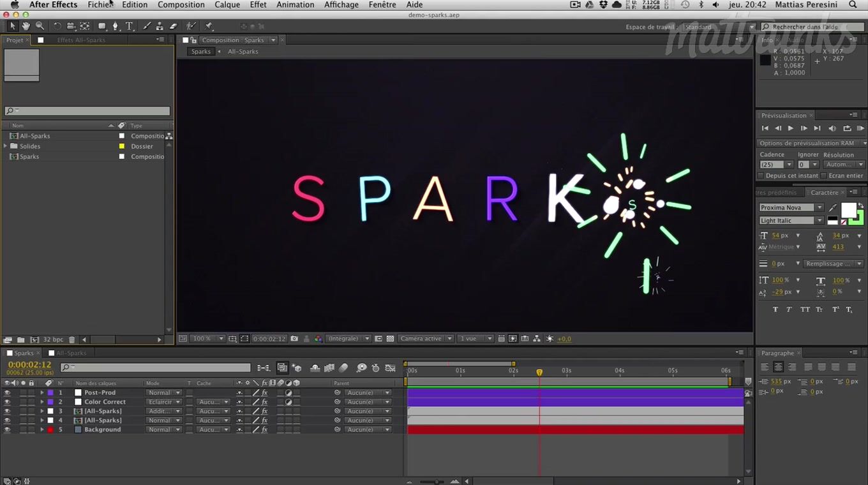
Task: Click the eyedropper in Caractère panel
Action: coord(833,208)
